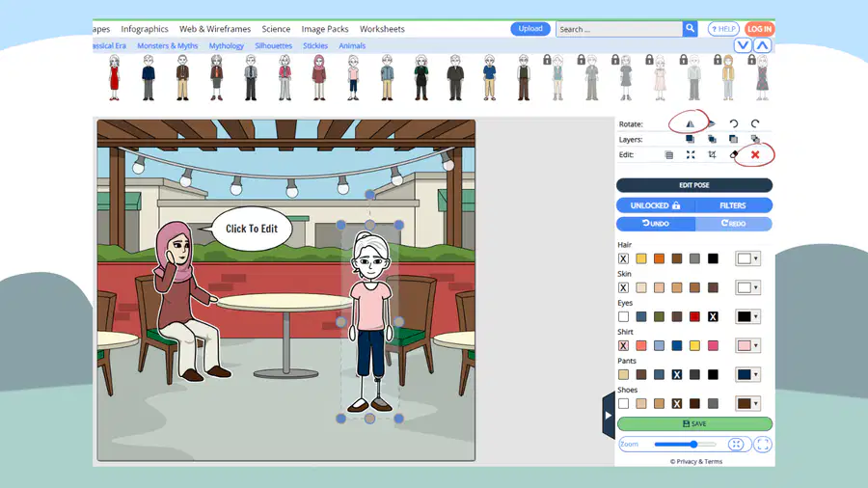Viewport: 868px width, 488px height.
Task: Expand the side panel arrow tab
Action: [x=608, y=415]
